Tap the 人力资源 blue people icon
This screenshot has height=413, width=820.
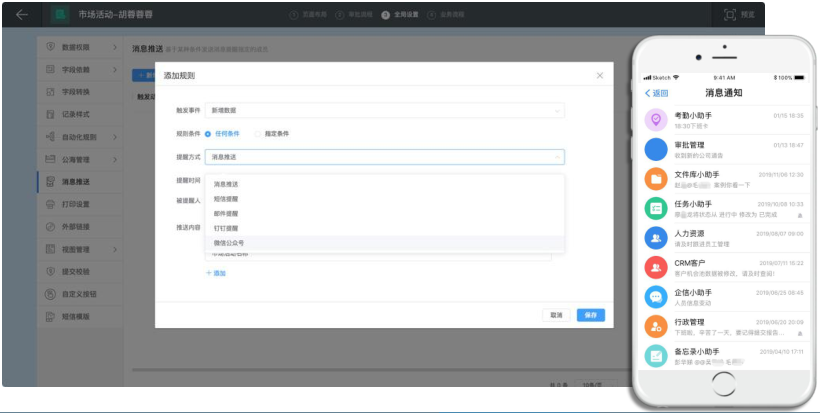[656, 238]
